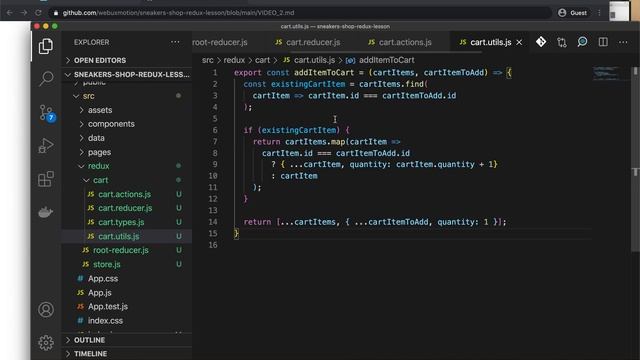Viewport: 640px width, 360px height.
Task: Click the circular comment icon in editor toolbar
Action: [x=582, y=42]
